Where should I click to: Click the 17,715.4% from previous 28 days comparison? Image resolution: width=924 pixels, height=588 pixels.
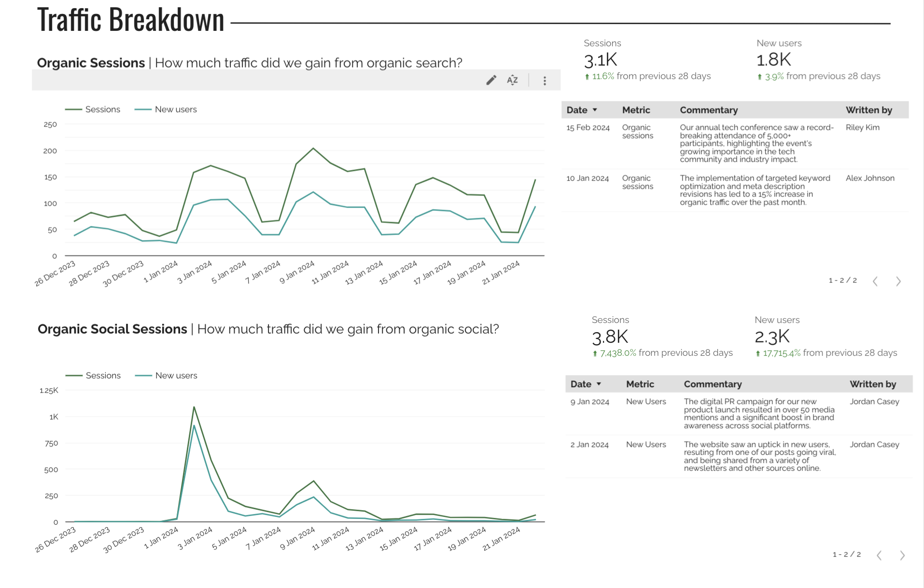[826, 353]
